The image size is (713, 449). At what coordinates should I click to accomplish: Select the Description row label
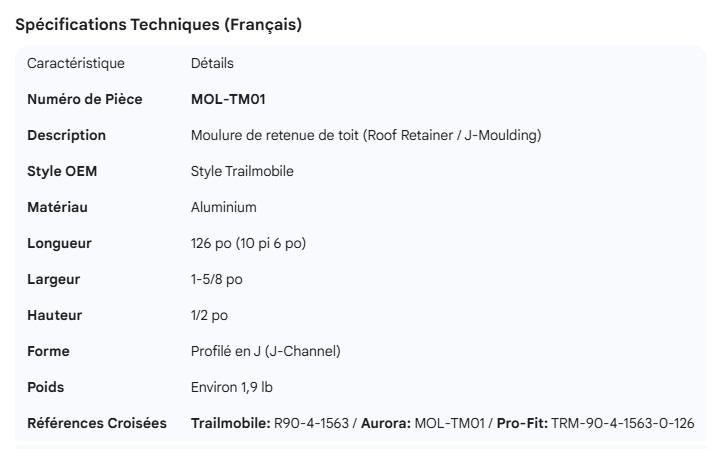tap(66, 135)
